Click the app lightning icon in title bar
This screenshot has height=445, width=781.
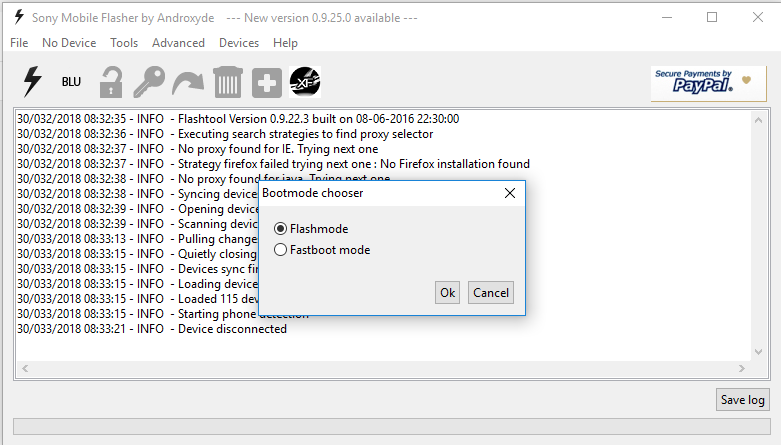coord(19,17)
